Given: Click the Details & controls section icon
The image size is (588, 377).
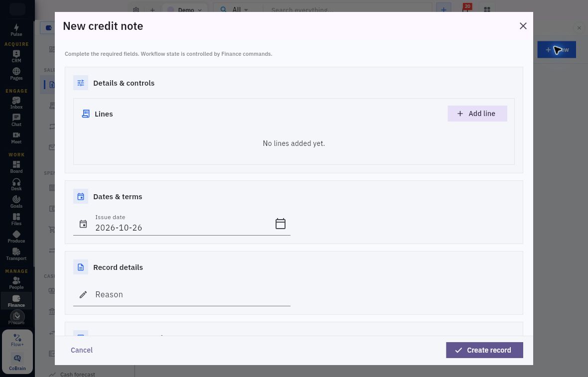Looking at the screenshot, I should tap(81, 83).
